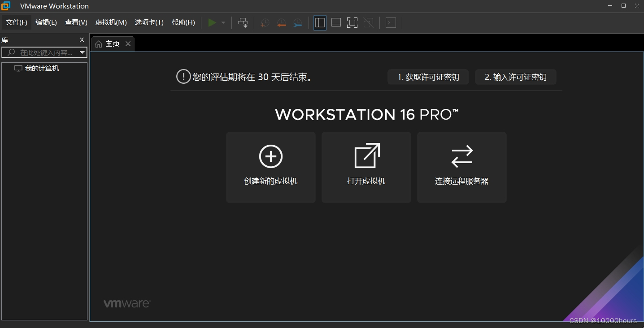
Task: Click the evaluation warning exclamation icon
Action: point(183,77)
